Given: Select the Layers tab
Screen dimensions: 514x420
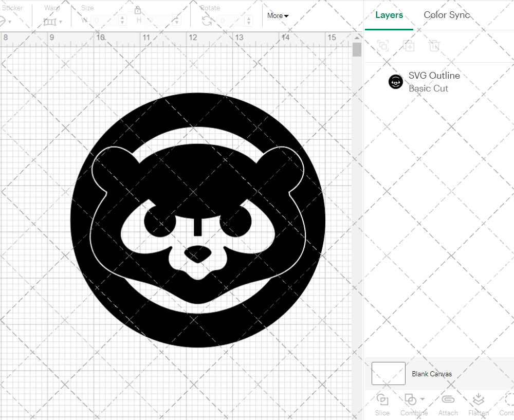Looking at the screenshot, I should pyautogui.click(x=389, y=15).
